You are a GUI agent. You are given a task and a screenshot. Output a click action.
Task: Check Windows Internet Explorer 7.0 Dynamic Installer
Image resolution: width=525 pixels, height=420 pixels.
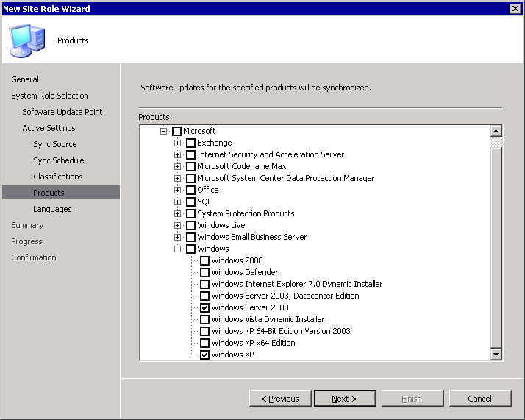205,284
